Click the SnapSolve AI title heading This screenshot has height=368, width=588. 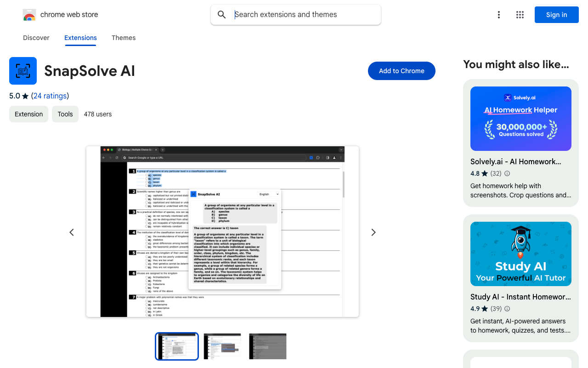point(90,71)
